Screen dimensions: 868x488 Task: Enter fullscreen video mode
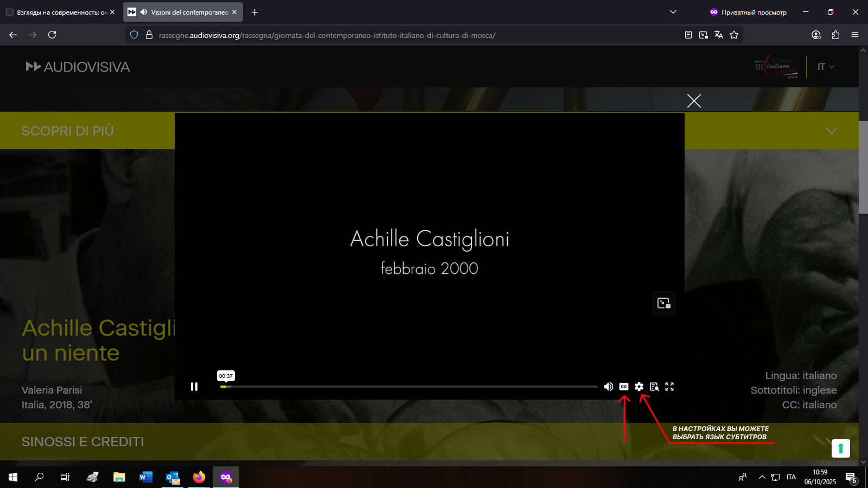click(x=669, y=387)
